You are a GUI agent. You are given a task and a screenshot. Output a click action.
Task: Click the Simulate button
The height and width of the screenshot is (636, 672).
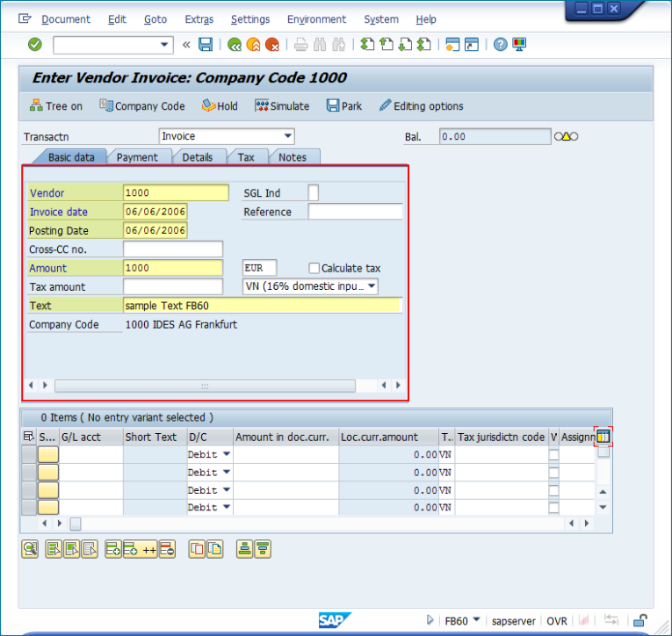(x=282, y=106)
